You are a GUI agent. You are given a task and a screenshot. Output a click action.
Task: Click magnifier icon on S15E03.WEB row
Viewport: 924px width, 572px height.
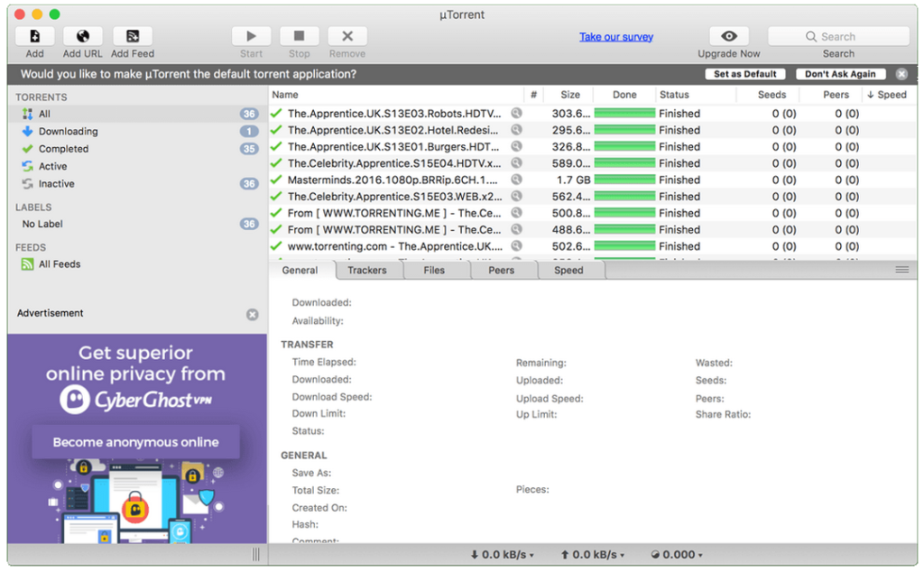click(516, 196)
